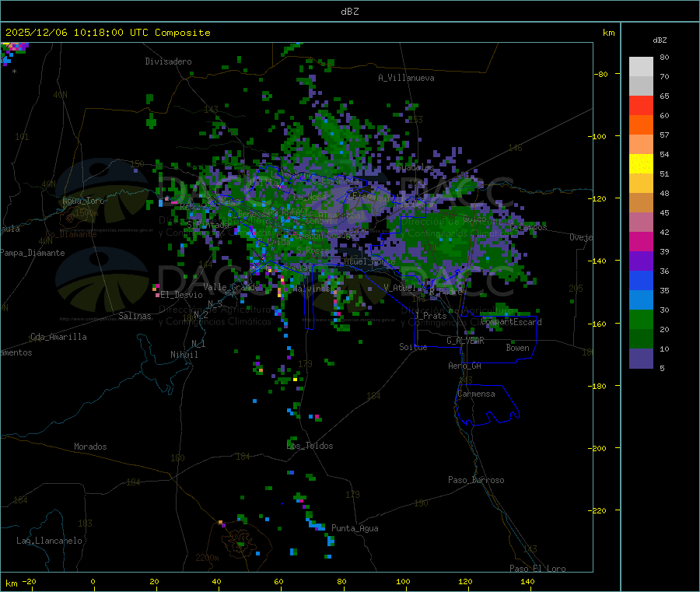Click the '80' km tick on the bottom axis
The image size is (700, 592).
(341, 581)
